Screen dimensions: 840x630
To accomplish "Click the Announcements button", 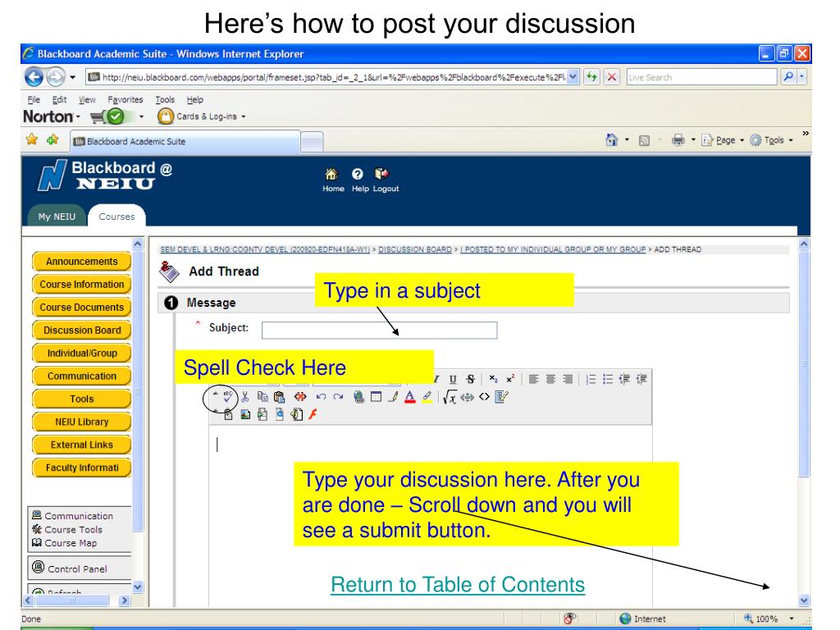I will (81, 262).
